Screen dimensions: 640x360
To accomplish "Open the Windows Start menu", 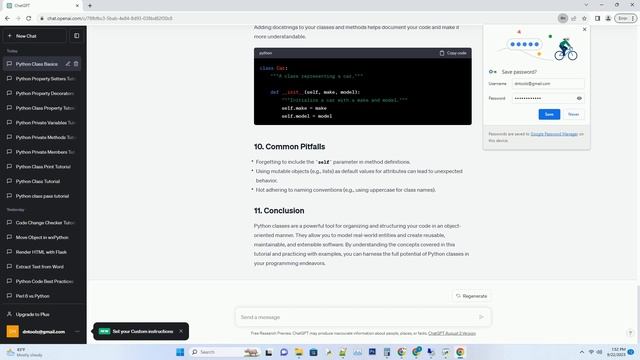I will pos(180,352).
